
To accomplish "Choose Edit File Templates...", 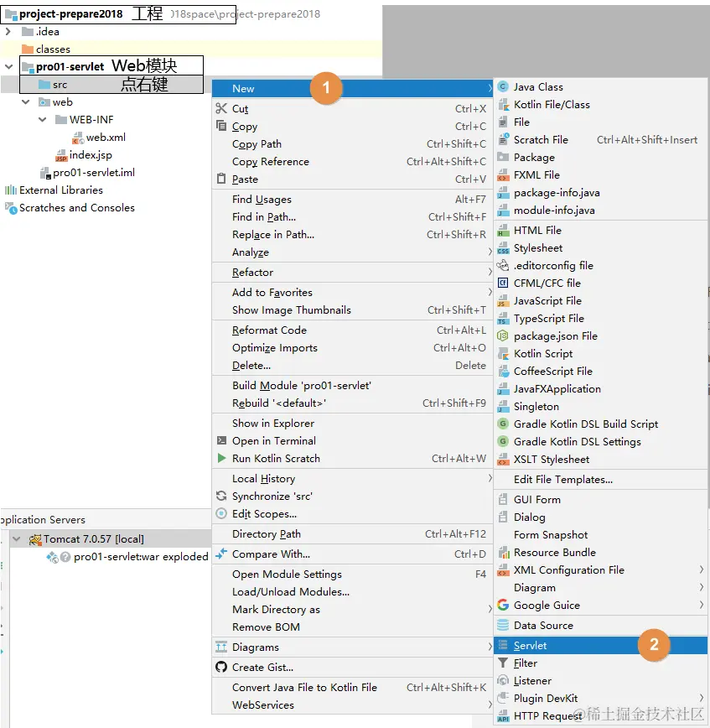I will [x=600, y=480].
